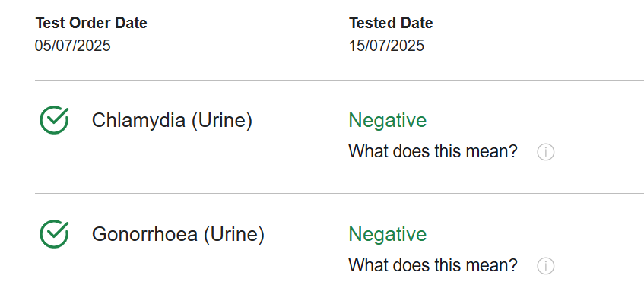Click the green checkmark icon beside Chlamydia
This screenshot has height=304, width=644.
click(54, 120)
